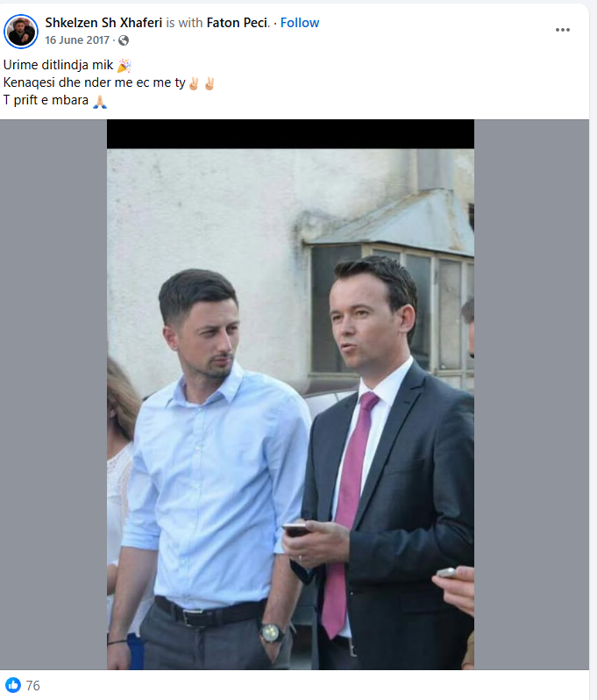Viewport: 597px width, 700px height.
Task: Click the folded hands emoji
Action: (100, 102)
